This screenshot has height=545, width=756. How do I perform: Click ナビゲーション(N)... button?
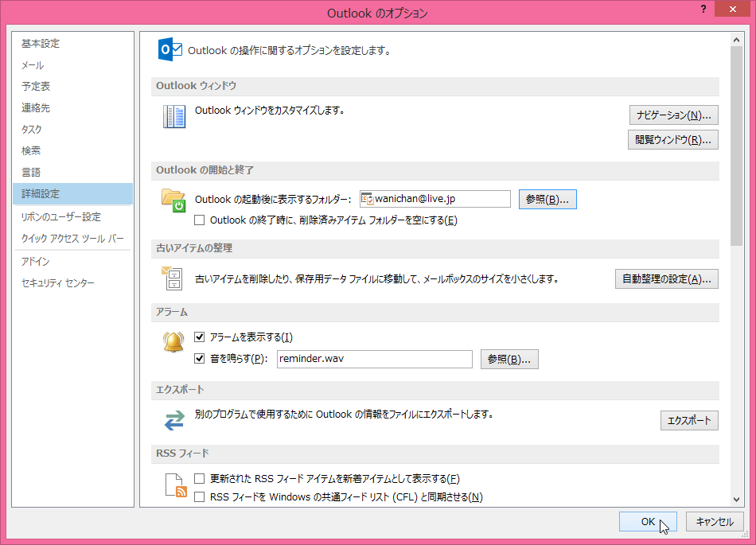673,115
